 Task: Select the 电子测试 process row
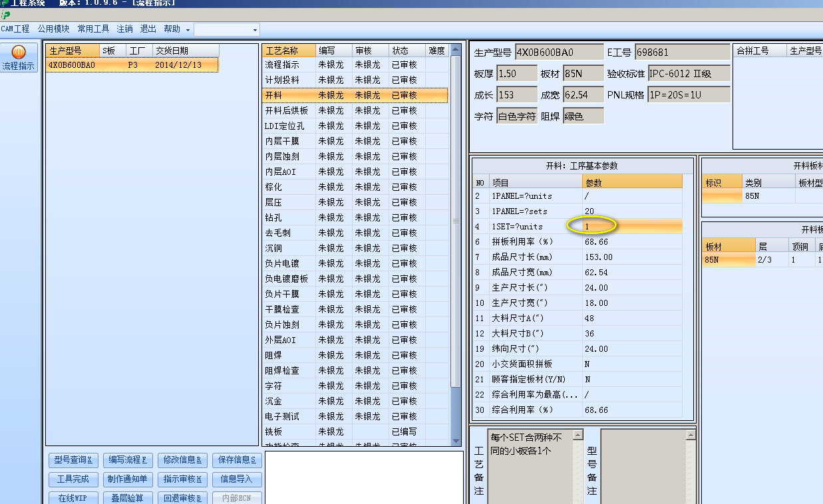(356, 416)
